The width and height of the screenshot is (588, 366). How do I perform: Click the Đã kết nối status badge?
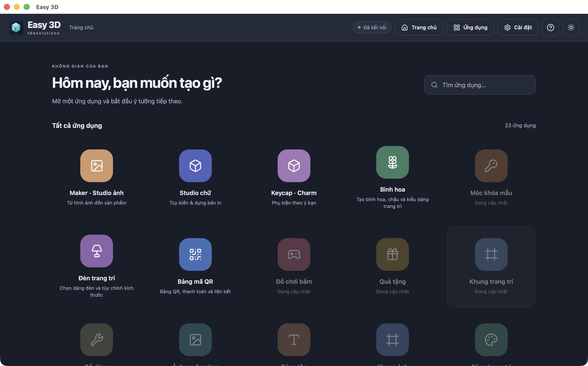click(x=372, y=27)
